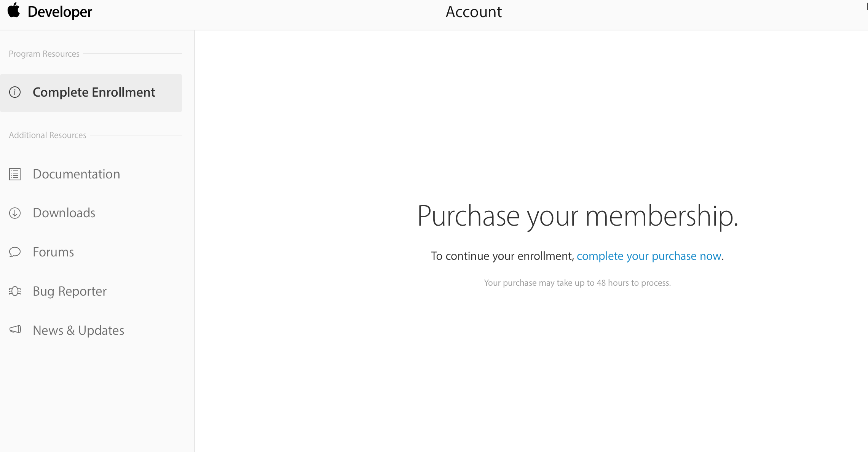Click the Apple logo icon
The image size is (868, 452).
point(14,10)
